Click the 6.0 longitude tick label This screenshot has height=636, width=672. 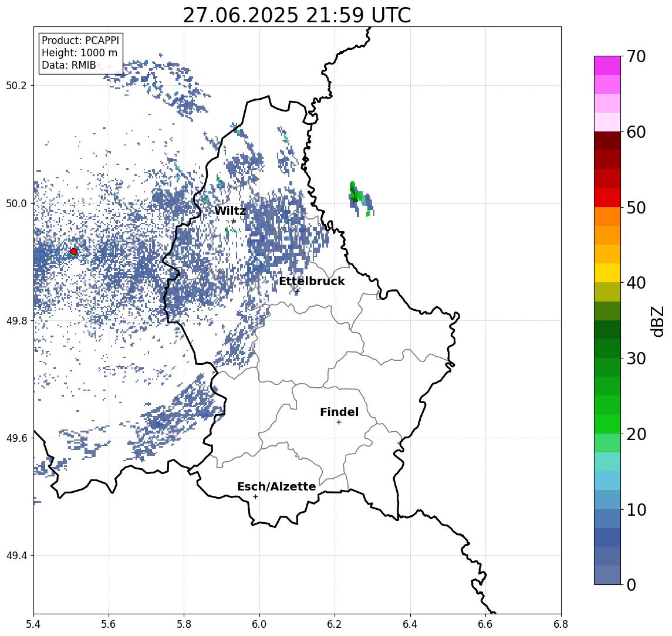259,624
